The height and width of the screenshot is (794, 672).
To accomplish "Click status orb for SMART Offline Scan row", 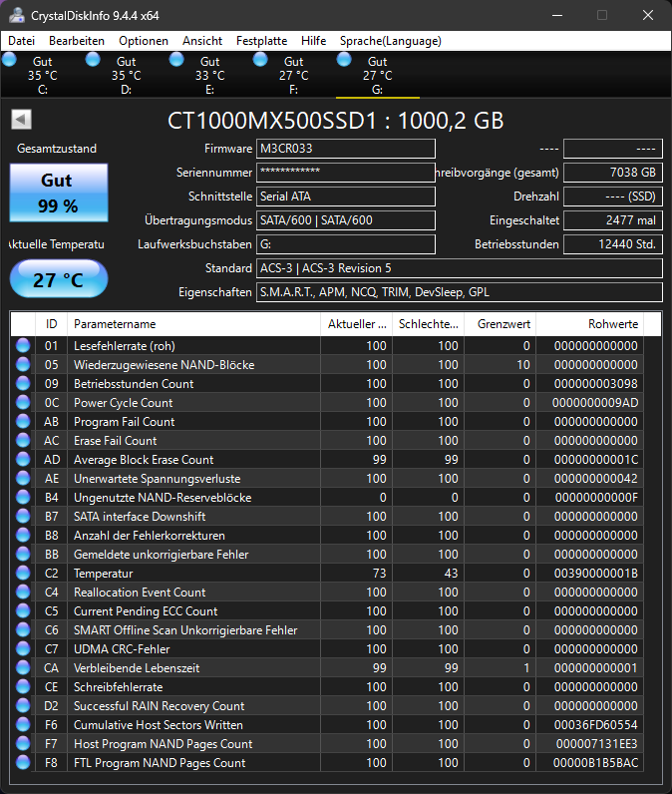I will pyautogui.click(x=23, y=630).
